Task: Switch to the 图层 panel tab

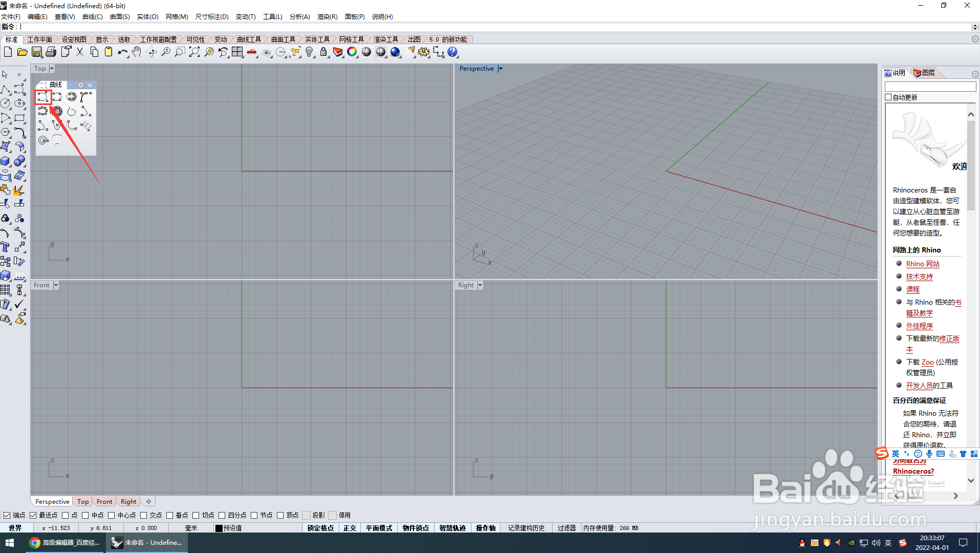Action: click(x=924, y=73)
